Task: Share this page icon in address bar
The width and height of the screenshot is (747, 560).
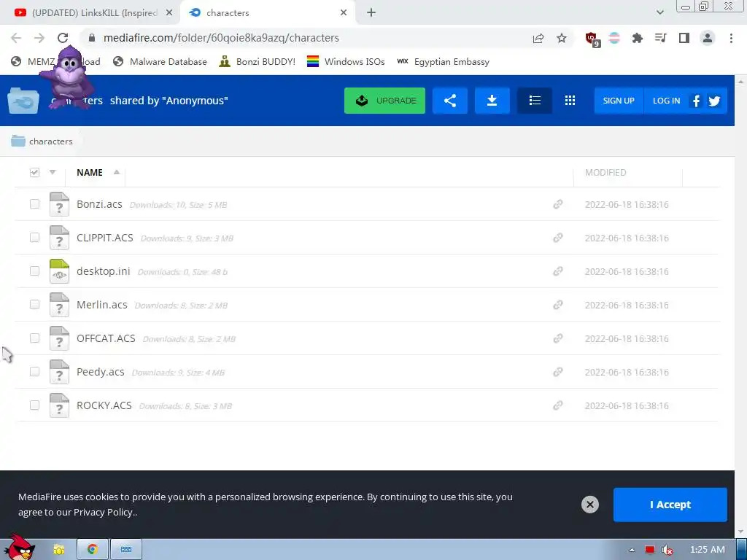Action: [x=538, y=38]
